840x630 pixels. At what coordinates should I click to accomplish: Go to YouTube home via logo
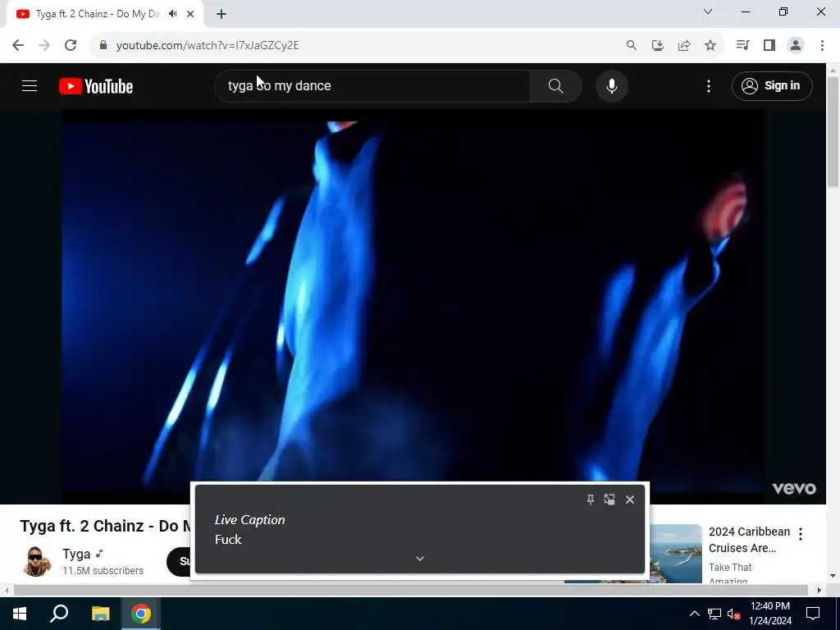96,86
